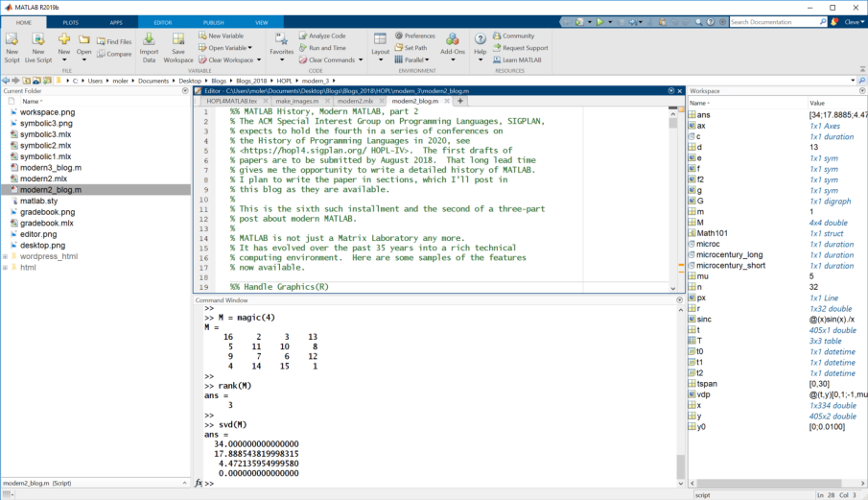This screenshot has height=500, width=868.
Task: Open the Add-Ons dropdown
Action: [453, 60]
